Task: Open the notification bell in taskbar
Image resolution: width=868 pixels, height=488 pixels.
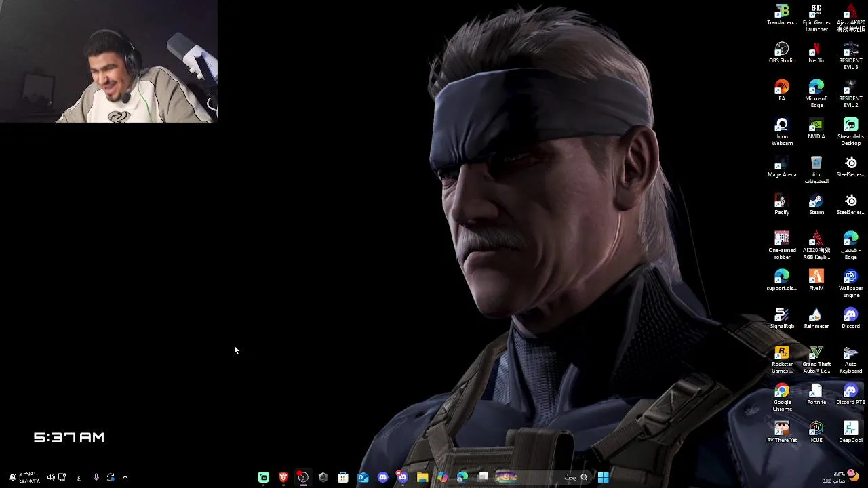Action: pyautogui.click(x=12, y=477)
